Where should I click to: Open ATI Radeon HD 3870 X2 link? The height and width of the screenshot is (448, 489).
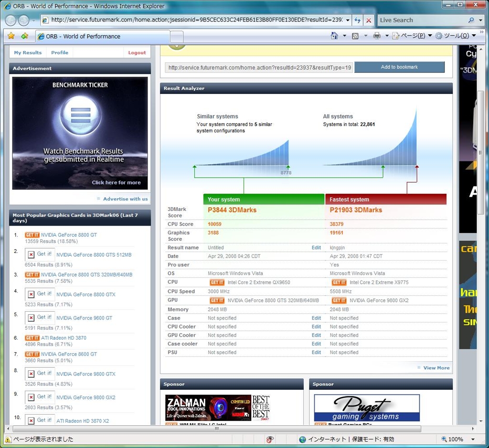pyautogui.click(x=83, y=421)
